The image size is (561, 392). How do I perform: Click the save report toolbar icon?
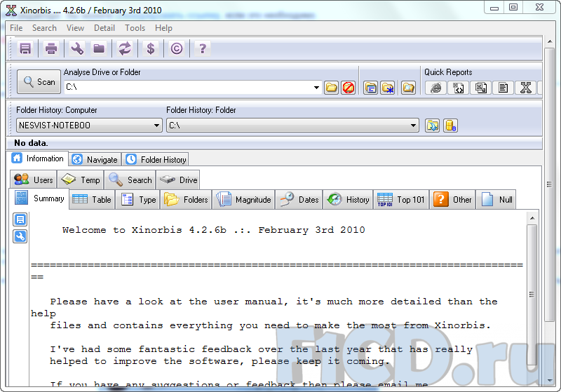pos(25,48)
